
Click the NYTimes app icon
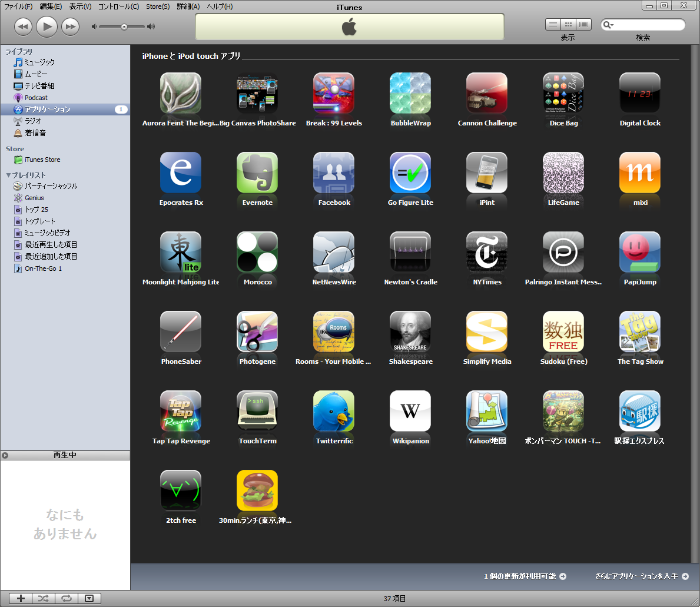coord(487,252)
